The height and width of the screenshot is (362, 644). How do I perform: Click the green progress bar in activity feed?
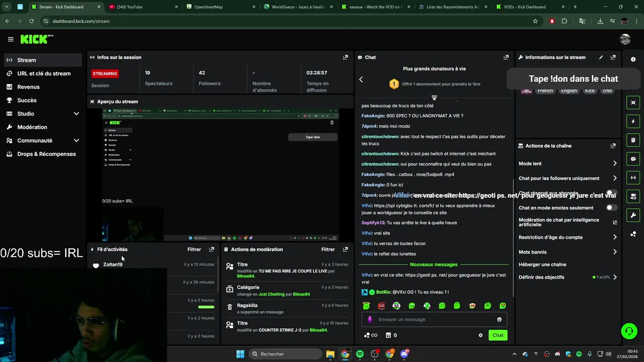click(x=206, y=307)
